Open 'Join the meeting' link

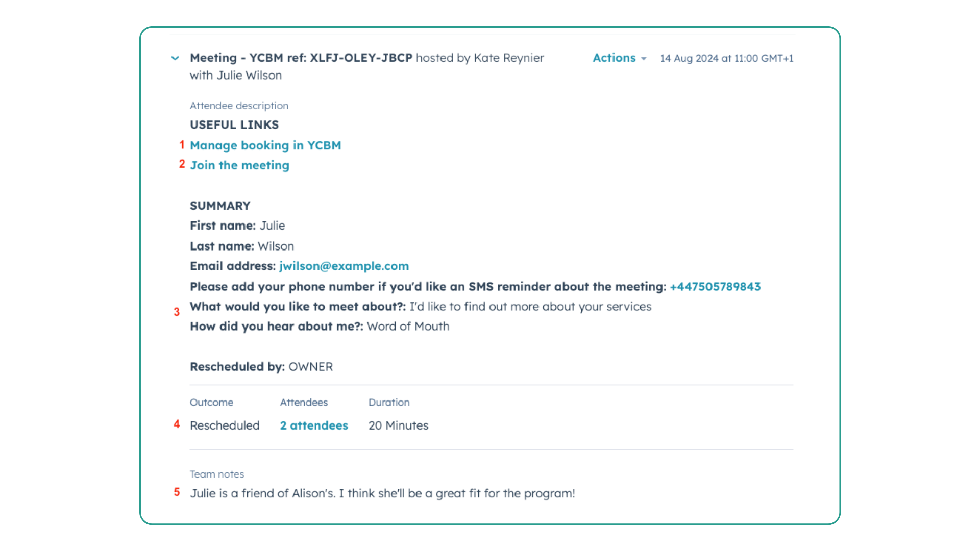(x=239, y=165)
